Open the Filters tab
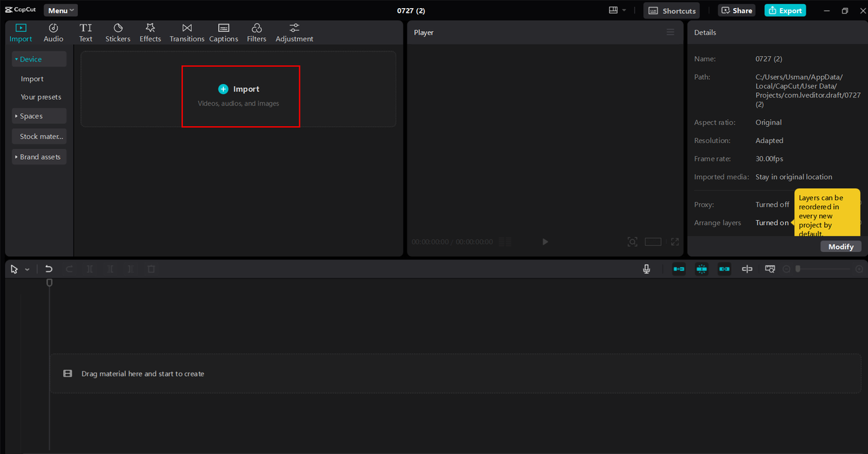The height and width of the screenshot is (454, 868). click(256, 33)
